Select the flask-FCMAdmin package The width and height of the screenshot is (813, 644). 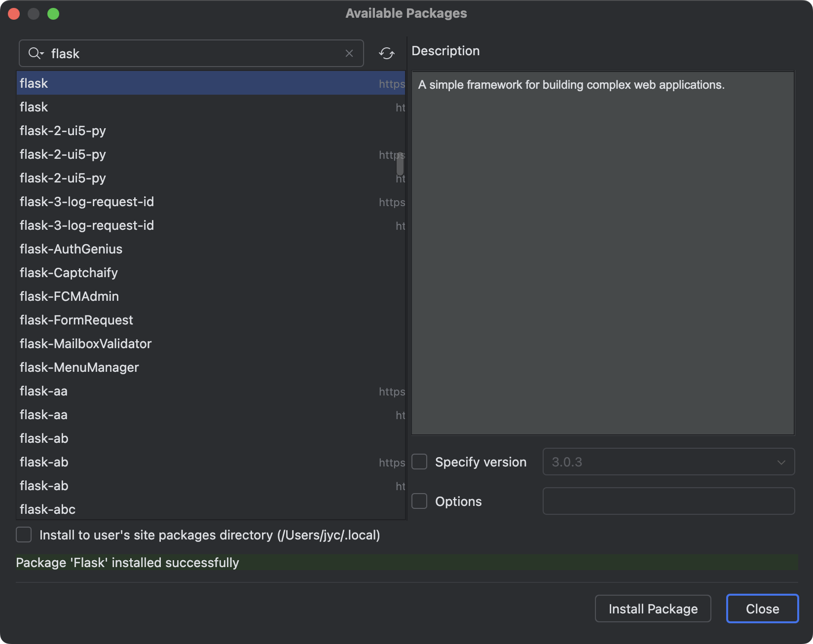(211, 296)
